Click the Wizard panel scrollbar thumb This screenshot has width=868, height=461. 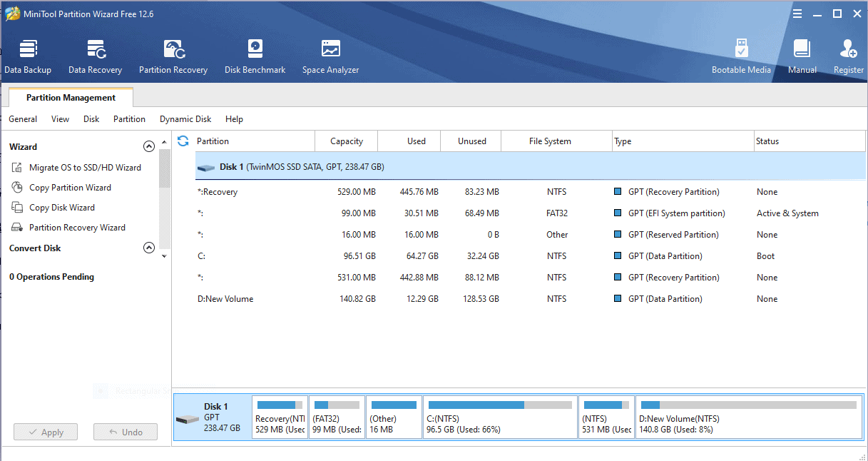coord(165,168)
